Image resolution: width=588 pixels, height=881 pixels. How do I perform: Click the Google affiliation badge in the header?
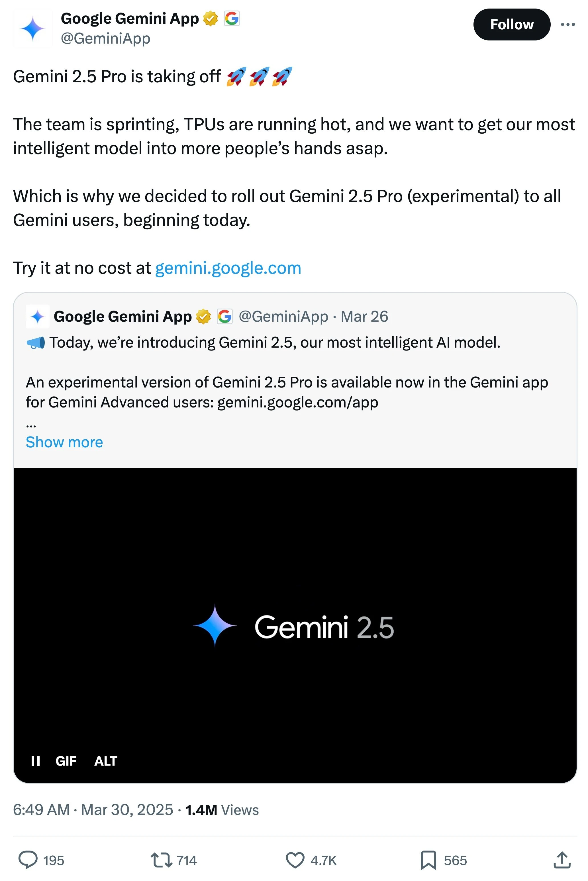232,18
